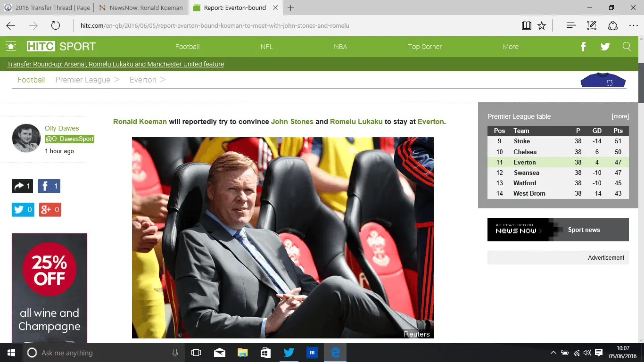This screenshot has height=362, width=644.
Task: Open the Edge Hub icon
Action: 571,25
